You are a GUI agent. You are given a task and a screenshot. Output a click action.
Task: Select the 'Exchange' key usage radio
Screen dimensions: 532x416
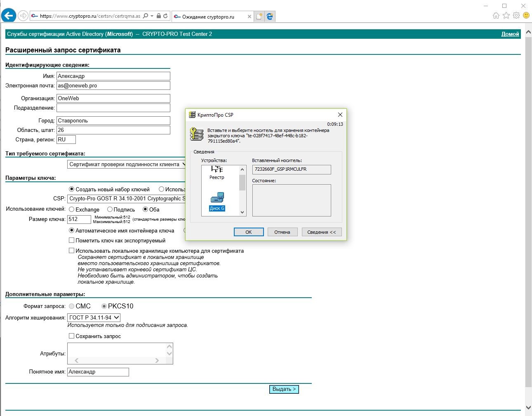[x=71, y=209]
